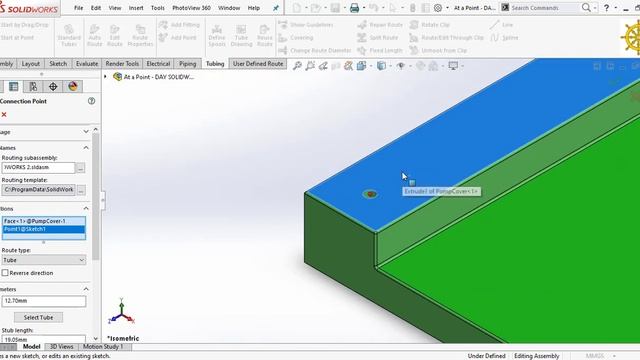This screenshot has height=360, width=640.
Task: Open the Insert menu
Action: pos(136,8)
